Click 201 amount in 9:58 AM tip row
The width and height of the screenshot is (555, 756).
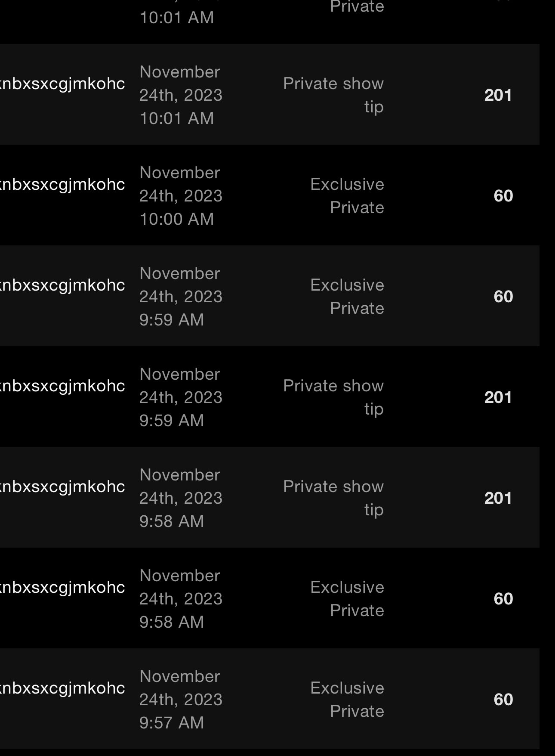(x=498, y=498)
